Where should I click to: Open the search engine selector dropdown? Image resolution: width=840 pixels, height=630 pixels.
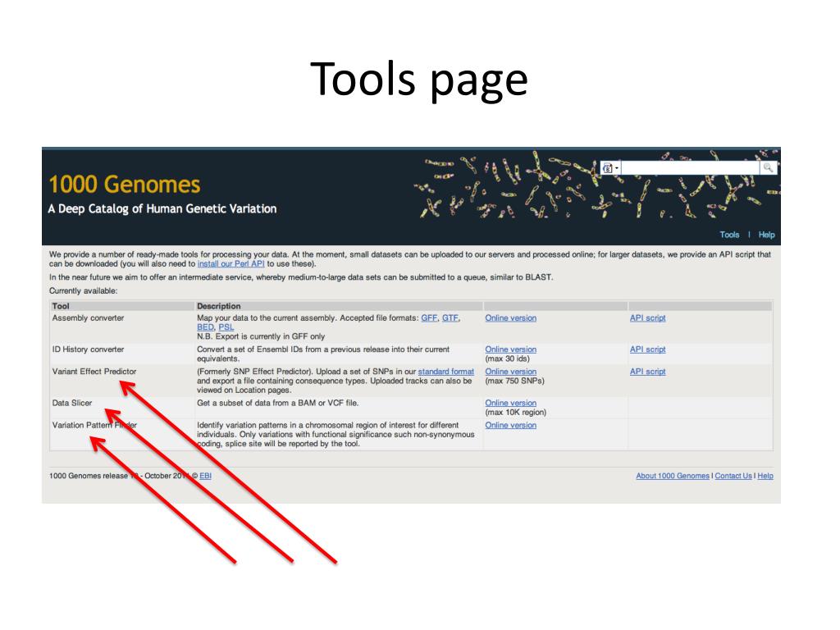[610, 168]
